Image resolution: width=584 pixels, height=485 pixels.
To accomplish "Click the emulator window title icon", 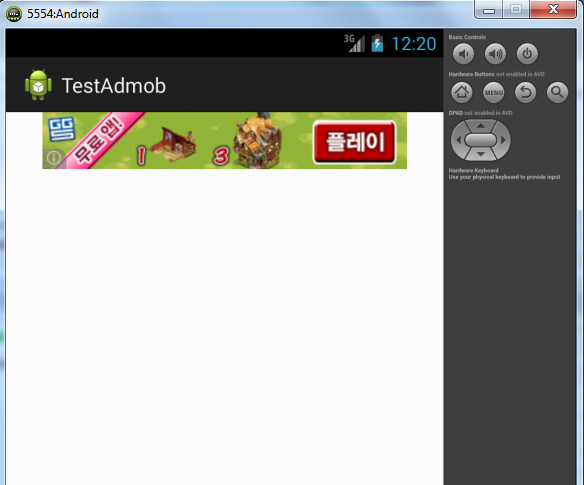I will (14, 14).
